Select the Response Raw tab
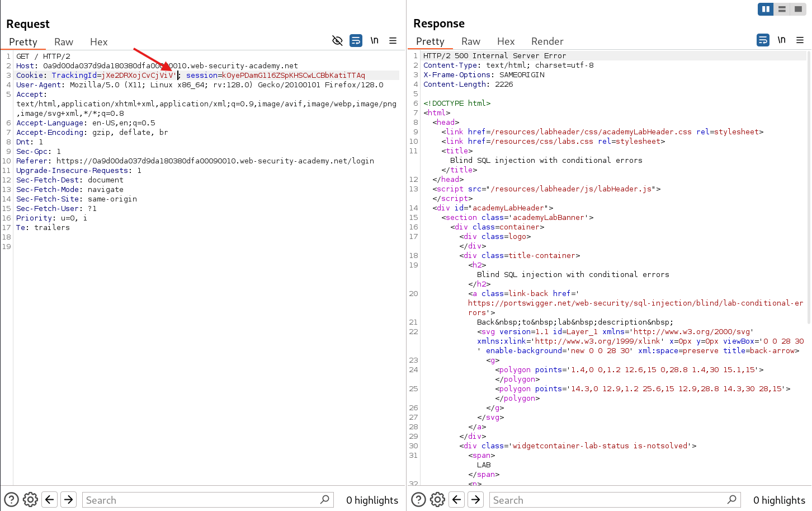812x511 pixels. coord(471,41)
